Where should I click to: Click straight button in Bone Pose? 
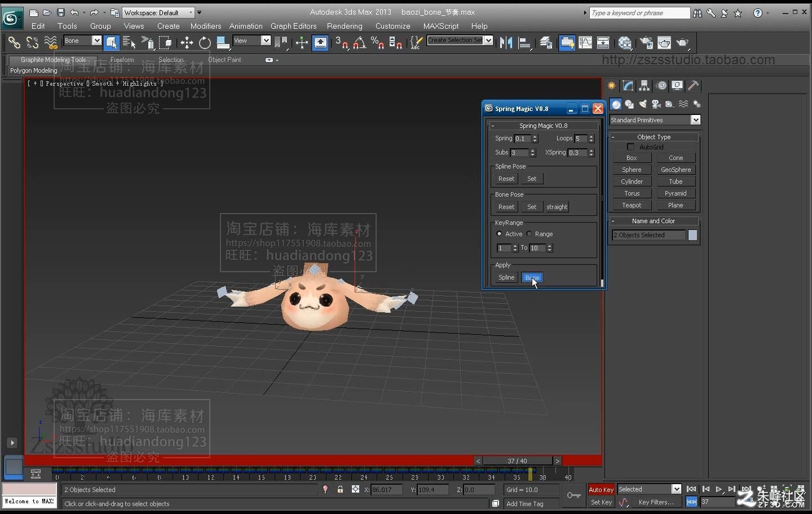557,207
